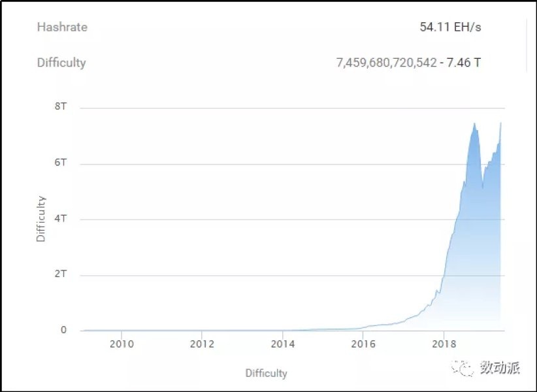The width and height of the screenshot is (537, 392).
Task: Click the dip between the two chart peaks
Action: coord(483,187)
